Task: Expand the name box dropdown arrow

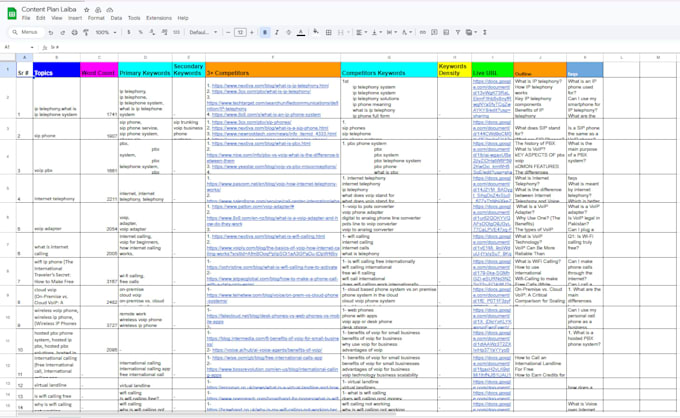Action: click(x=32, y=47)
